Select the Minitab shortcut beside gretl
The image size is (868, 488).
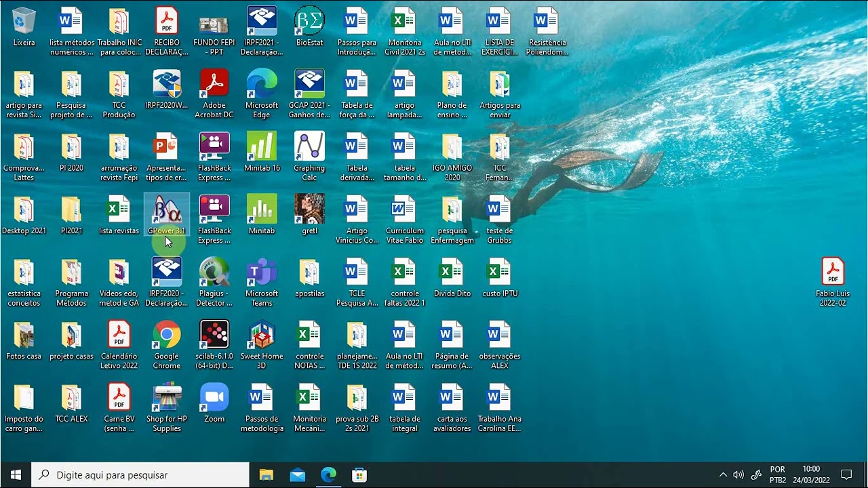(262, 215)
